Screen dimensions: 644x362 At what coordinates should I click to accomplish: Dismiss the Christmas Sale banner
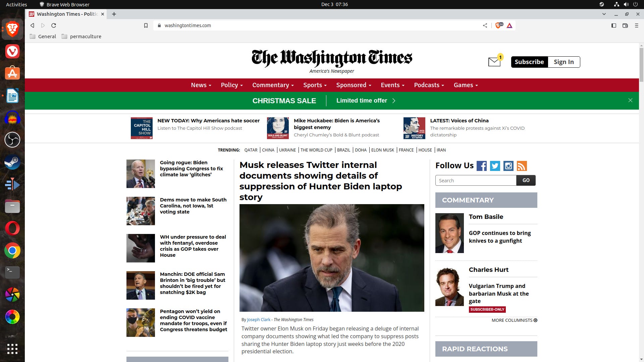tap(630, 100)
